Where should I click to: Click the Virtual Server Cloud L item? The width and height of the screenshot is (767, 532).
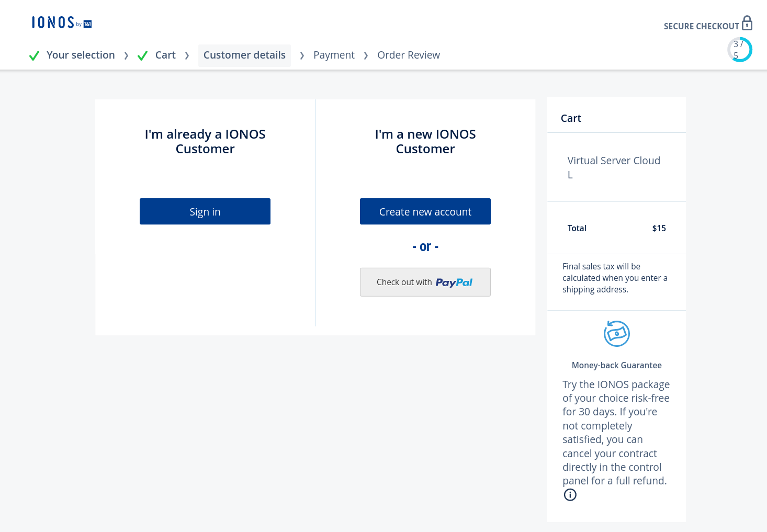click(614, 167)
